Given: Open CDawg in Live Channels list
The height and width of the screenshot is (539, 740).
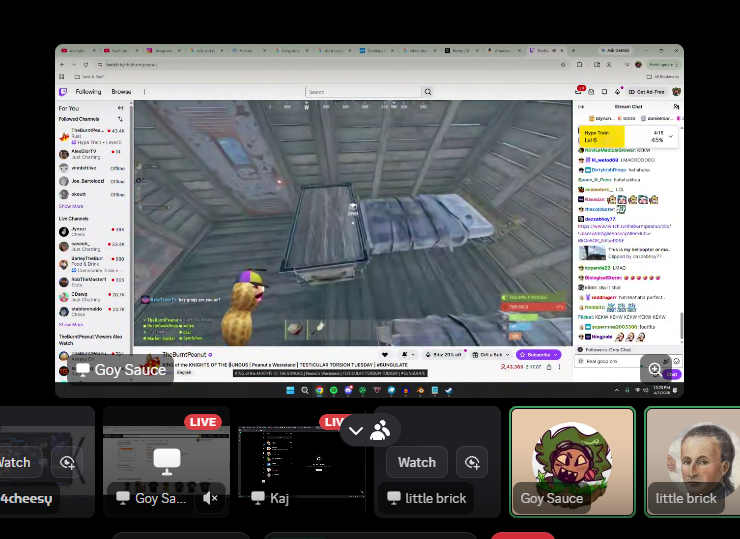Looking at the screenshot, I should coord(92,296).
